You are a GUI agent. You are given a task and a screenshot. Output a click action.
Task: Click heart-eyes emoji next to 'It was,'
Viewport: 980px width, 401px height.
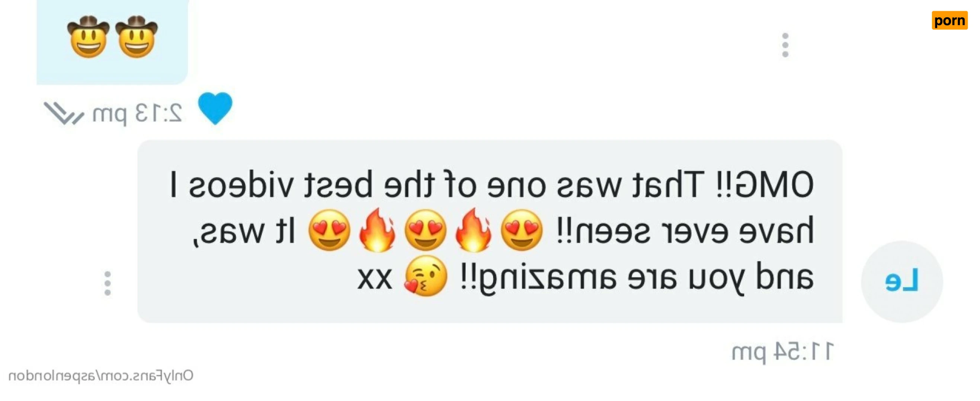pos(329,230)
